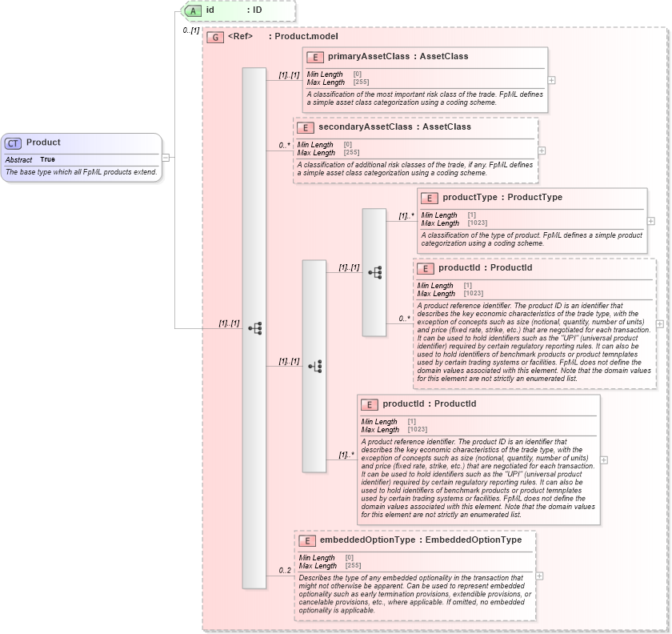Click the G icon on the Product.model group

coord(214,37)
